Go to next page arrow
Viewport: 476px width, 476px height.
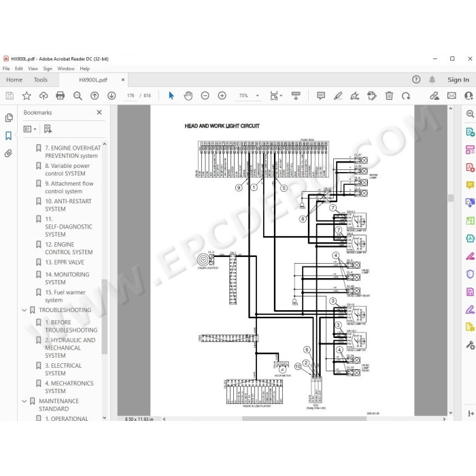[112, 96]
